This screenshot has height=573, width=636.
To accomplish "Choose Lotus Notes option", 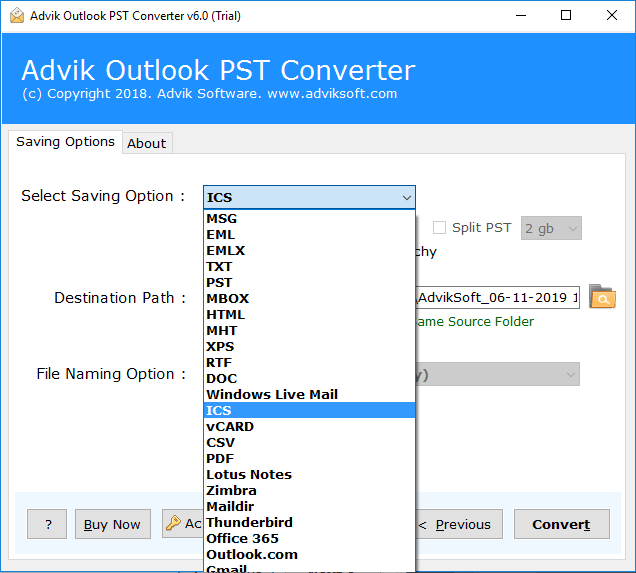I will pyautogui.click(x=309, y=474).
